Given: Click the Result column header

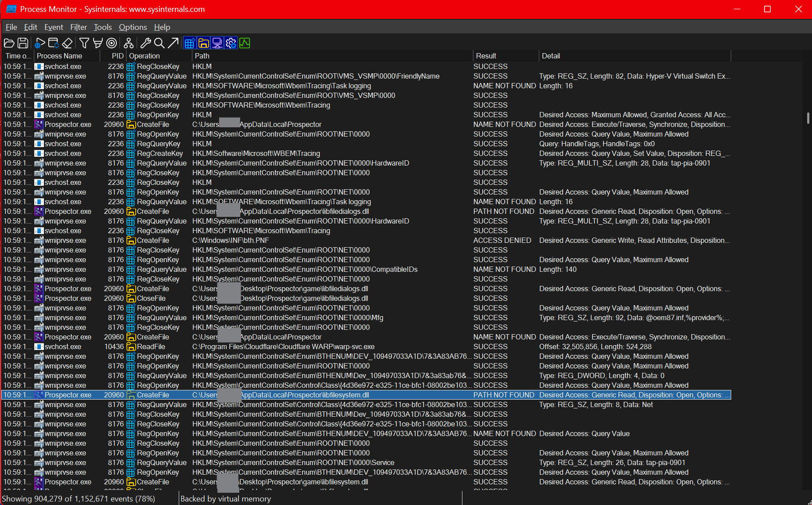Looking at the screenshot, I should [506, 56].
